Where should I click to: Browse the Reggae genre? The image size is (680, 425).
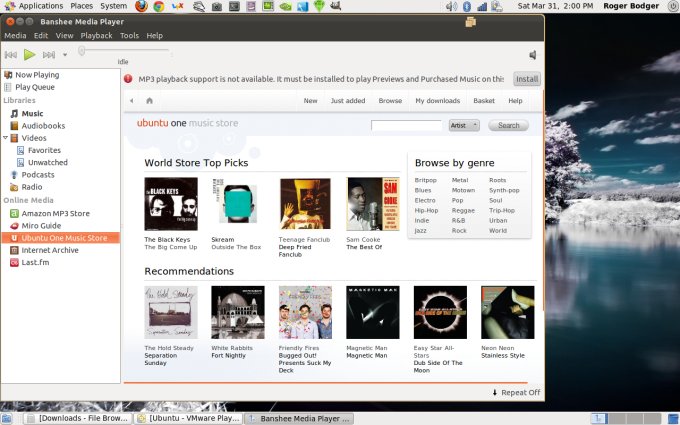click(463, 210)
